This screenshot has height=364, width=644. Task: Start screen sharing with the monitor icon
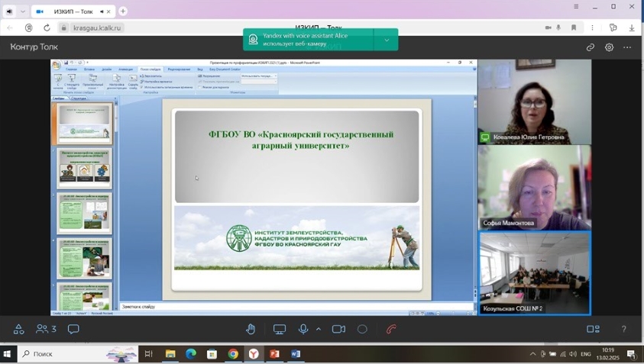[x=280, y=329]
